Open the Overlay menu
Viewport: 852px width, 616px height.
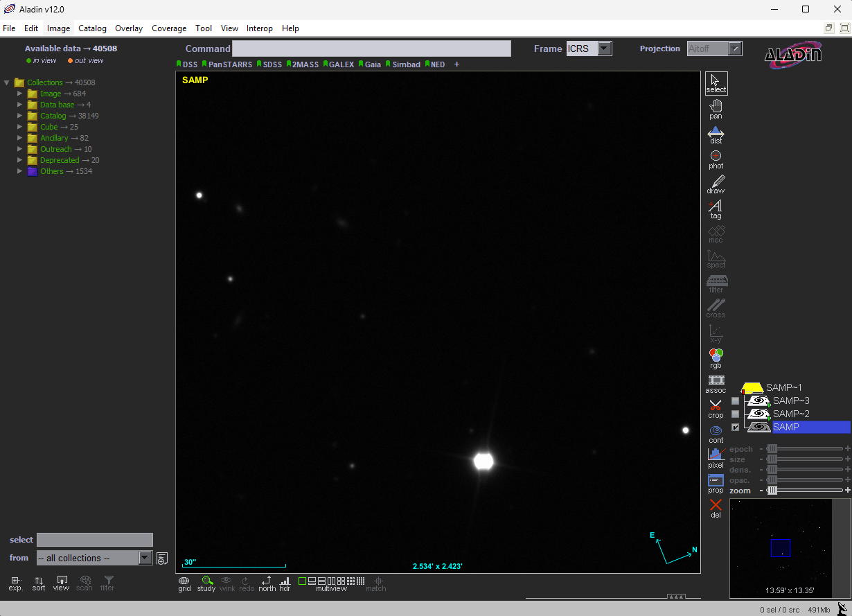(129, 28)
